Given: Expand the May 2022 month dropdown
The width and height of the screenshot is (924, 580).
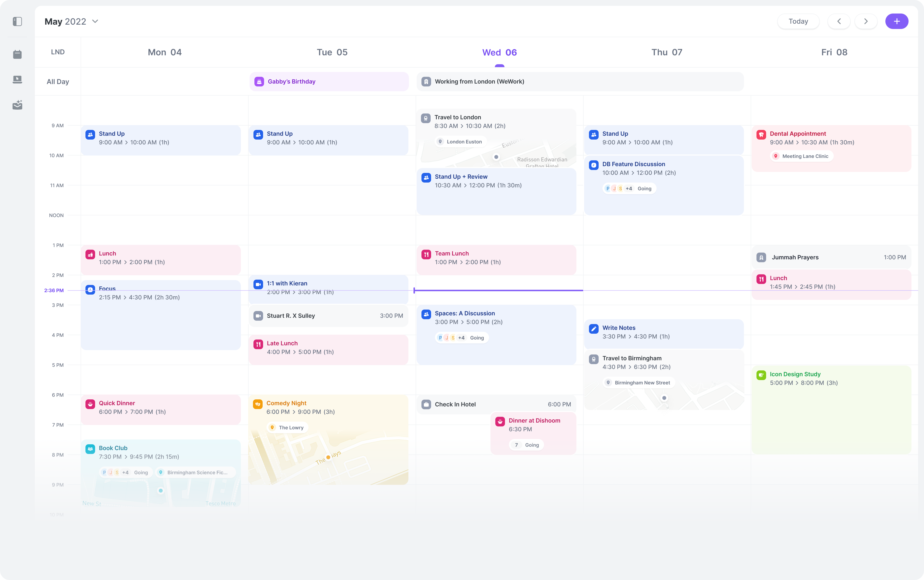Looking at the screenshot, I should point(95,21).
